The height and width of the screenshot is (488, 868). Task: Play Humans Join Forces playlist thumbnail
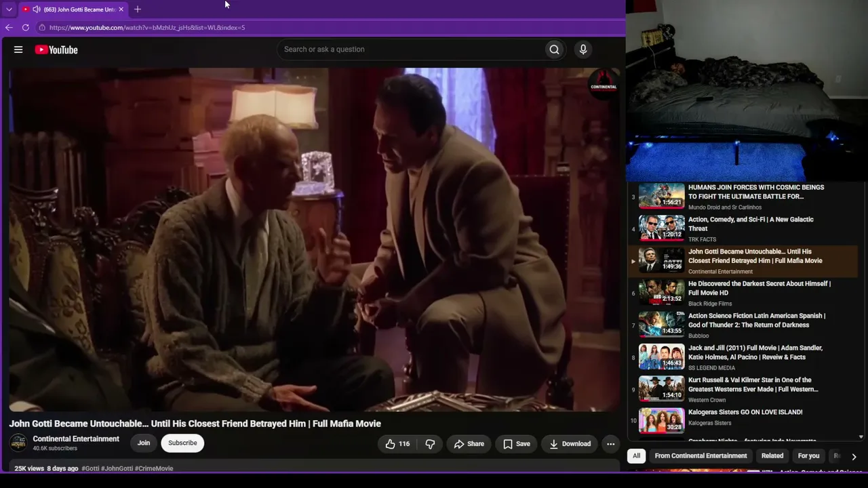click(662, 196)
